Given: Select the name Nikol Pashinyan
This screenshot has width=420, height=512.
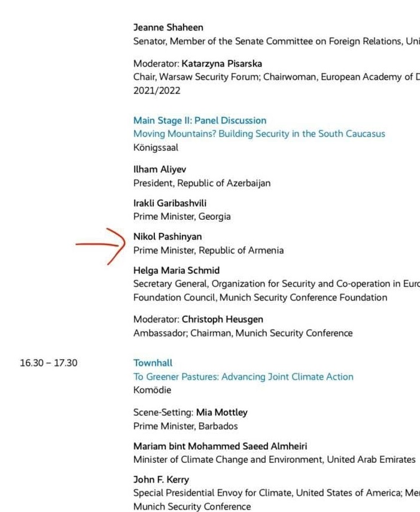Looking at the screenshot, I should click(x=168, y=237).
